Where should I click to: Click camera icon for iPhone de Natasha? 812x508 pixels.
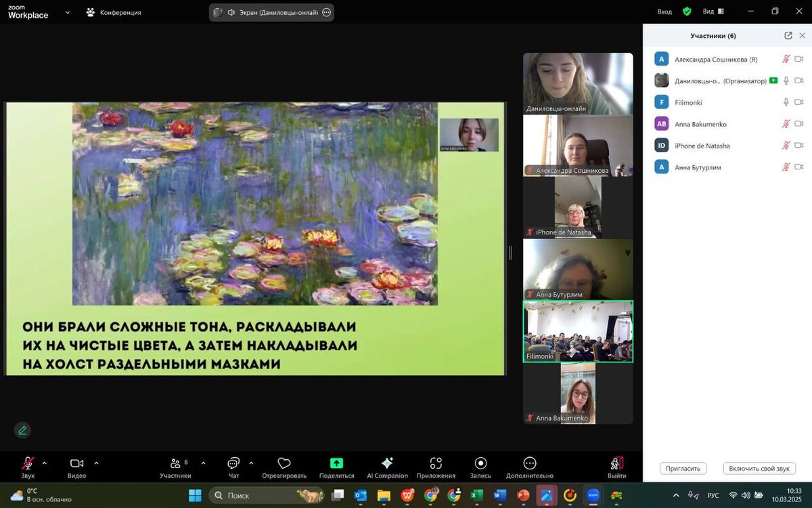(x=799, y=146)
